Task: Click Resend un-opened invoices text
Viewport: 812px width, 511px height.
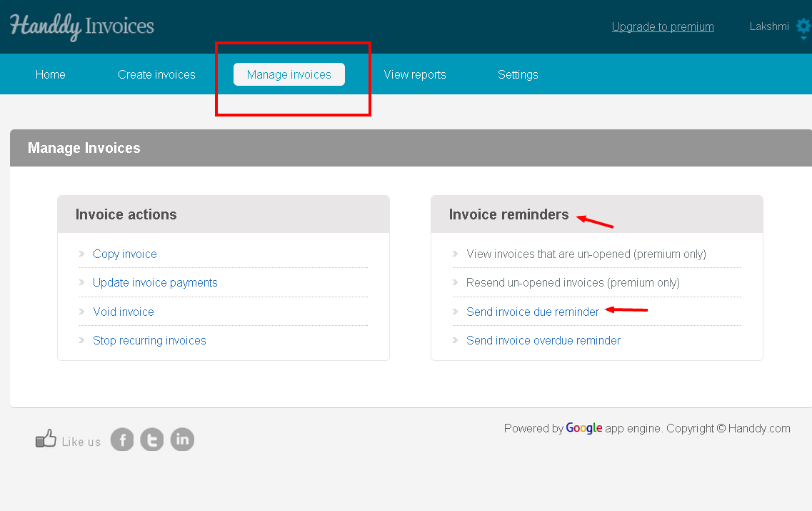Action: tap(573, 282)
